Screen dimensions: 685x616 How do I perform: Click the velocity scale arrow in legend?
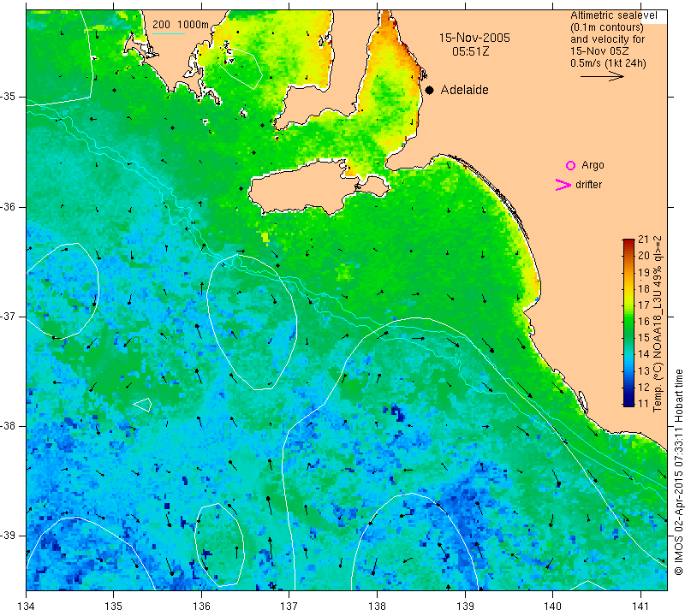(602, 76)
